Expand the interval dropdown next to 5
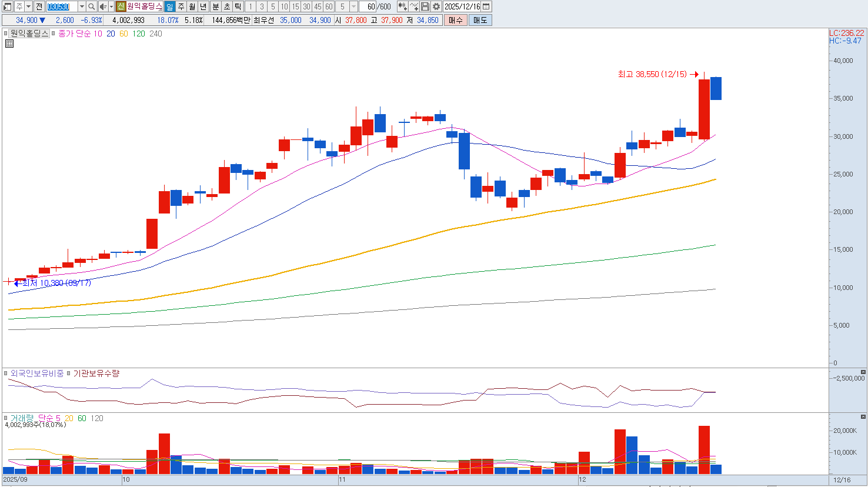Screen dimensions: 868x487 click(353, 6)
